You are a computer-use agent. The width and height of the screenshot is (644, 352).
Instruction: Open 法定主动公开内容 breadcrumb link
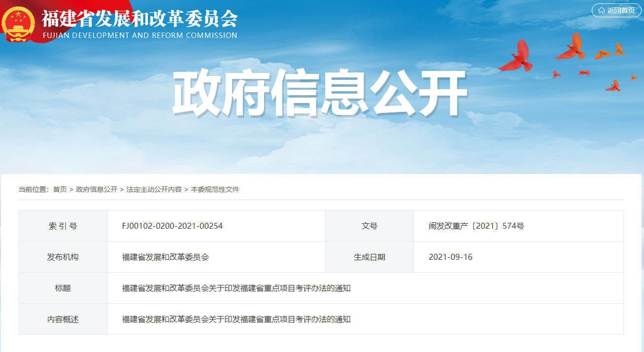[154, 189]
